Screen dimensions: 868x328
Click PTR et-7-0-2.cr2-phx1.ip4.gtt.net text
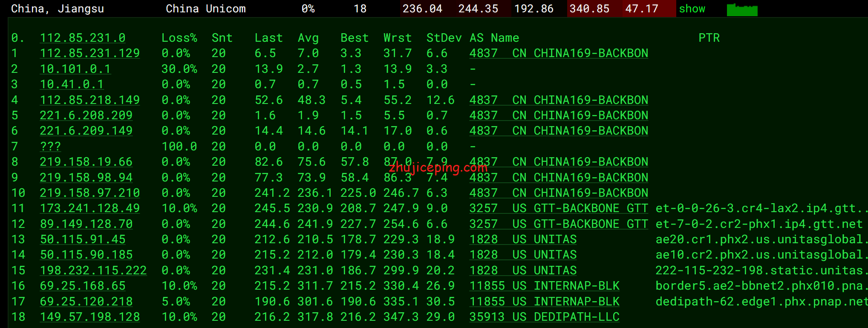pyautogui.click(x=759, y=224)
